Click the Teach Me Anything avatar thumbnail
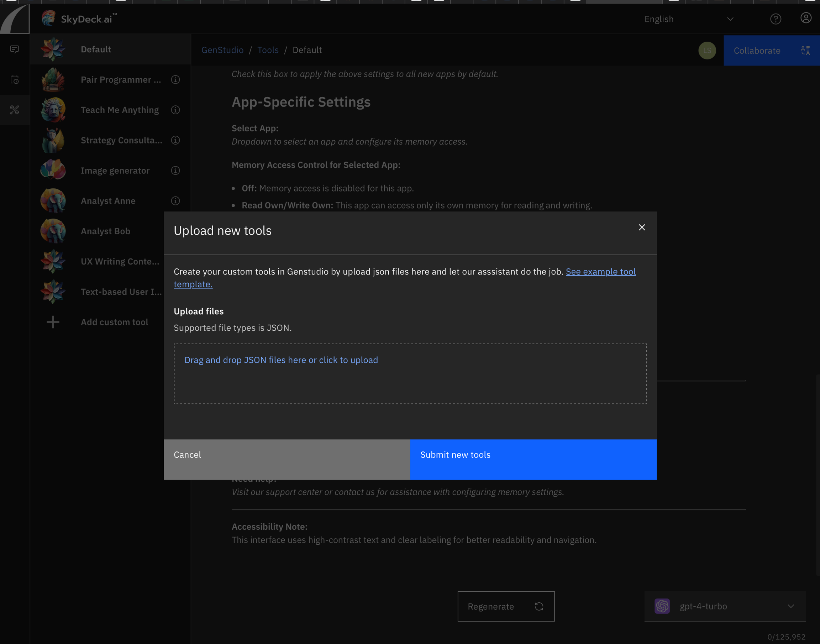The width and height of the screenshot is (820, 644). (53, 110)
